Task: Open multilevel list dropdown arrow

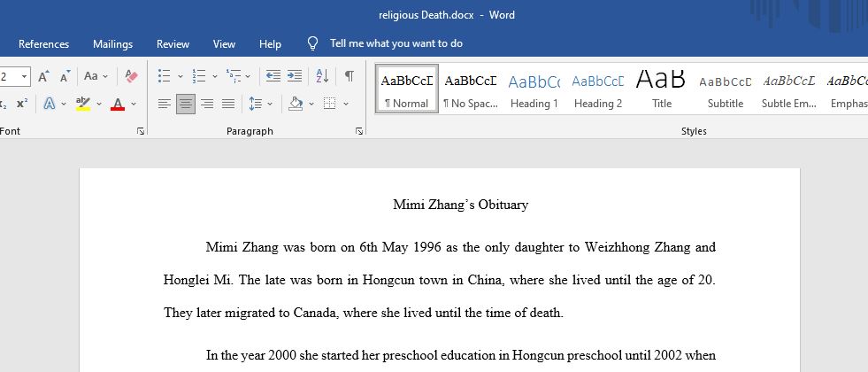Action: [248, 76]
